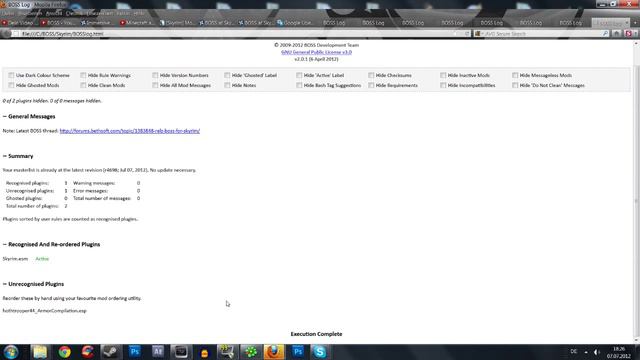Viewport: 640px width, 360px height.
Task: Click the Nothtrooper44_ArmorCompilation.esp plugin name
Action: (44, 311)
